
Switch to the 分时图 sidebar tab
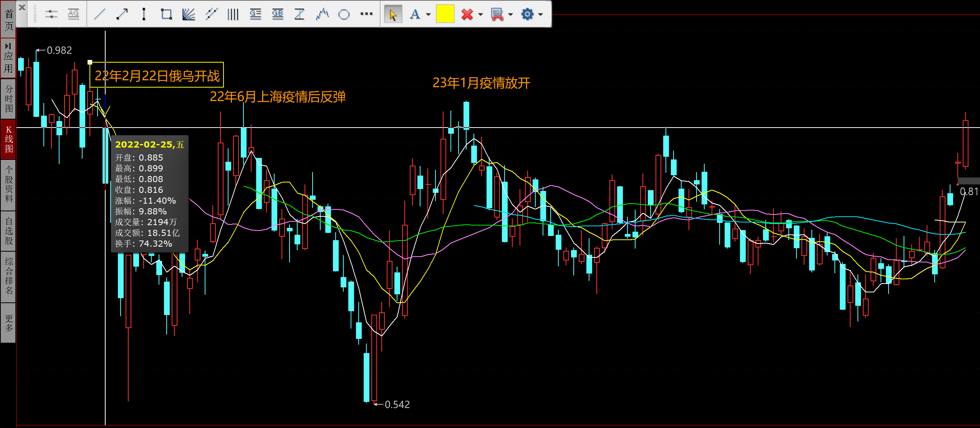tap(8, 99)
